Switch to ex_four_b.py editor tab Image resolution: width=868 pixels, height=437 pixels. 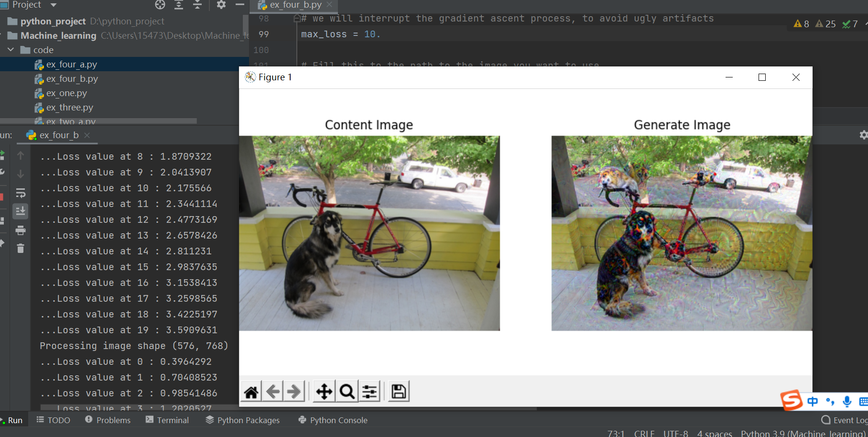[295, 5]
